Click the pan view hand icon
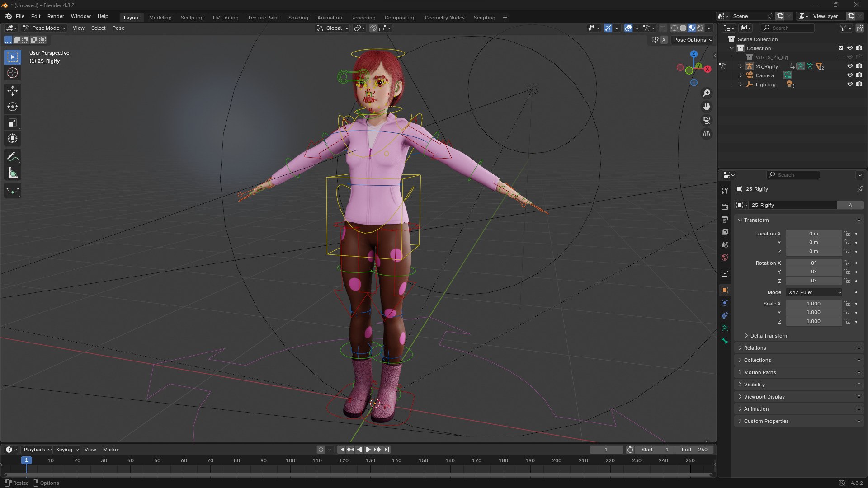Screen dimensions: 868x488 point(707,107)
